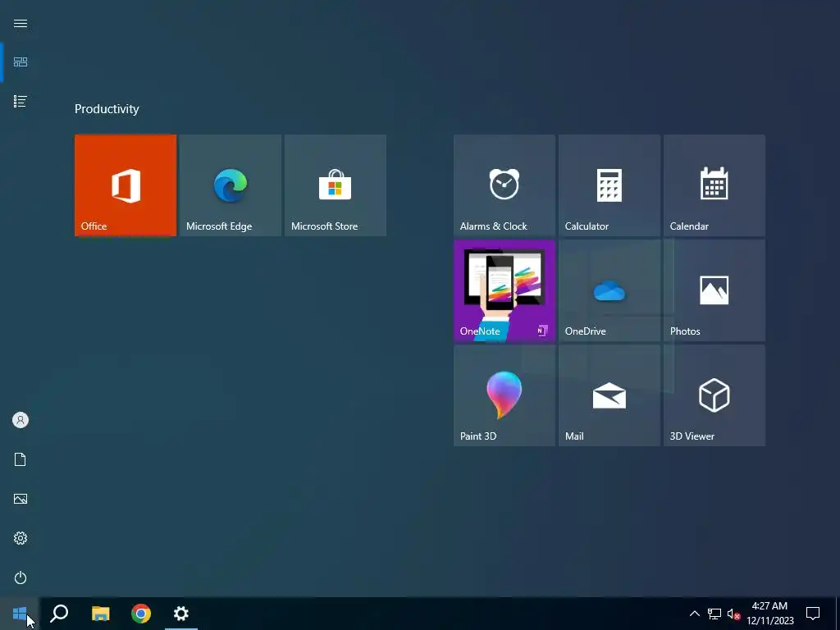This screenshot has width=840, height=630.
Task: Open the Pictures folder shortcut
Action: [x=21, y=499]
